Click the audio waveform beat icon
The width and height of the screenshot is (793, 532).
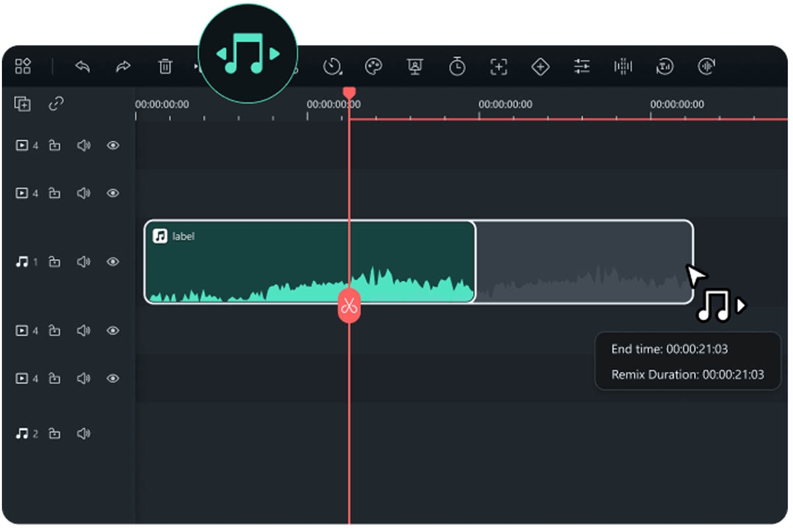click(623, 66)
